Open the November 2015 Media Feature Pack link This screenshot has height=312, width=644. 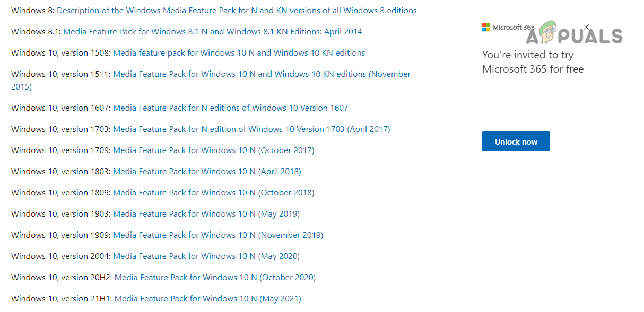(262, 74)
